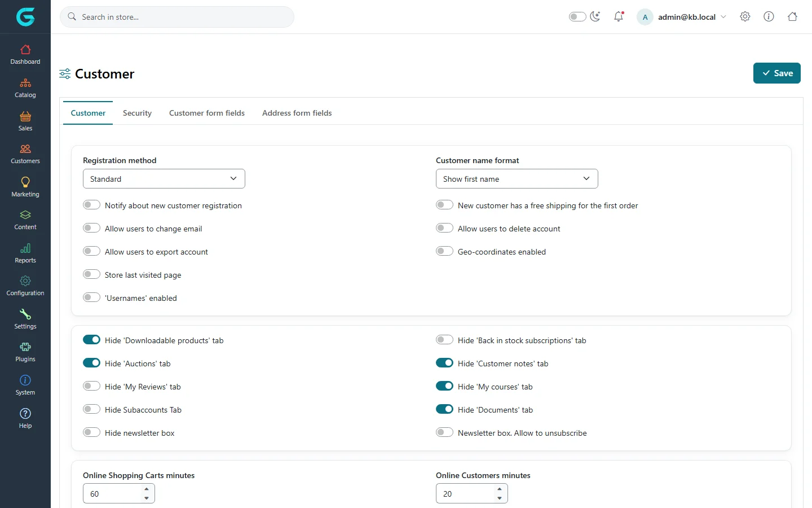
Task: Open the Help sidebar section
Action: [x=25, y=419]
